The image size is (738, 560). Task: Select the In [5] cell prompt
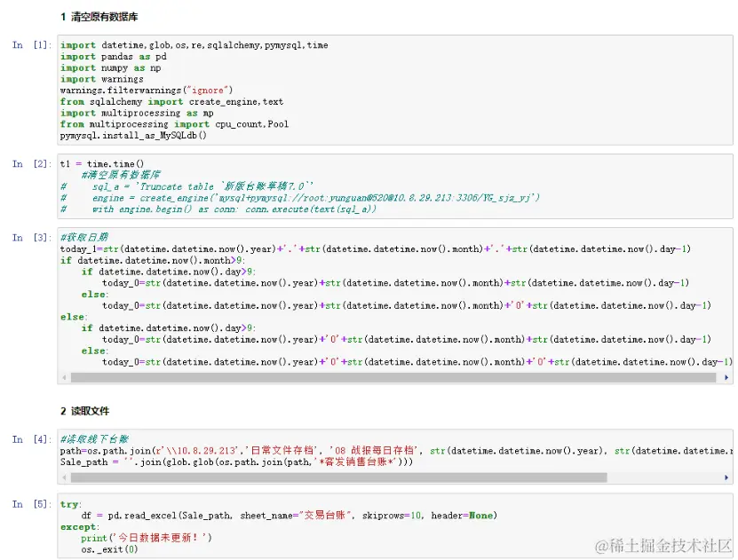pyautogui.click(x=31, y=504)
